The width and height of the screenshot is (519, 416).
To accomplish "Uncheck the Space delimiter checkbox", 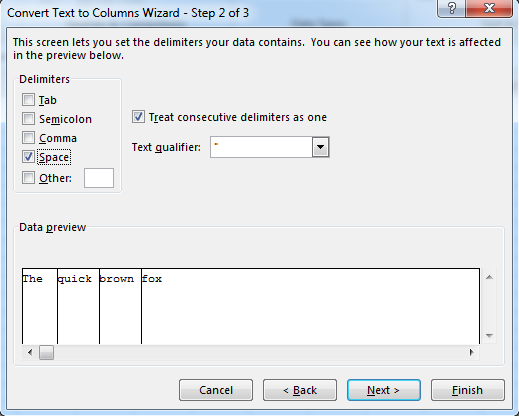I will 28,157.
